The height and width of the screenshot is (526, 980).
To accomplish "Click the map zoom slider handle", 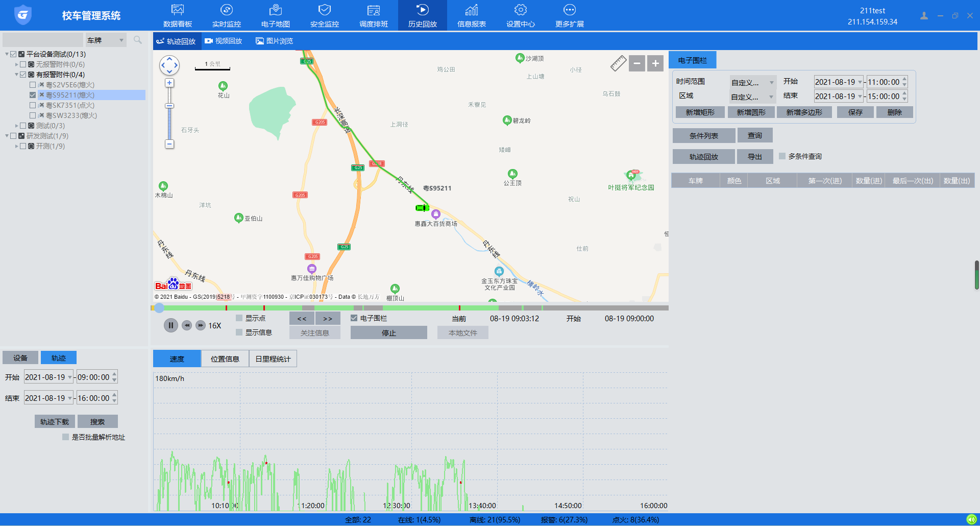I will (169, 106).
